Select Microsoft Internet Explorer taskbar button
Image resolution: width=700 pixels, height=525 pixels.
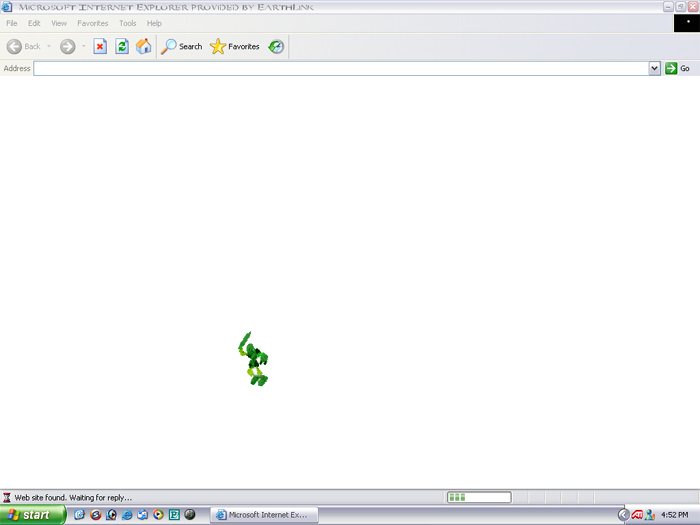point(264,515)
